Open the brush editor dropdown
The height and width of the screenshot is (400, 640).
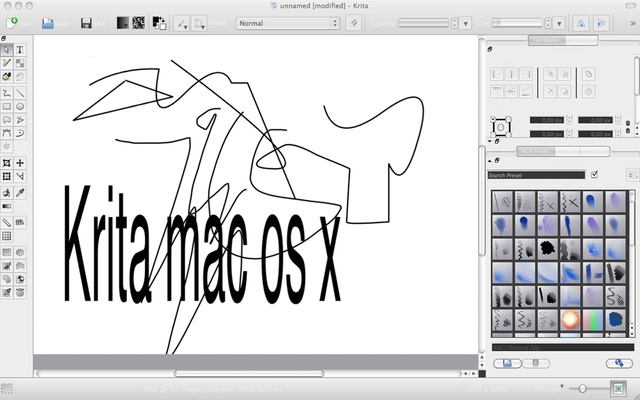[x=182, y=23]
